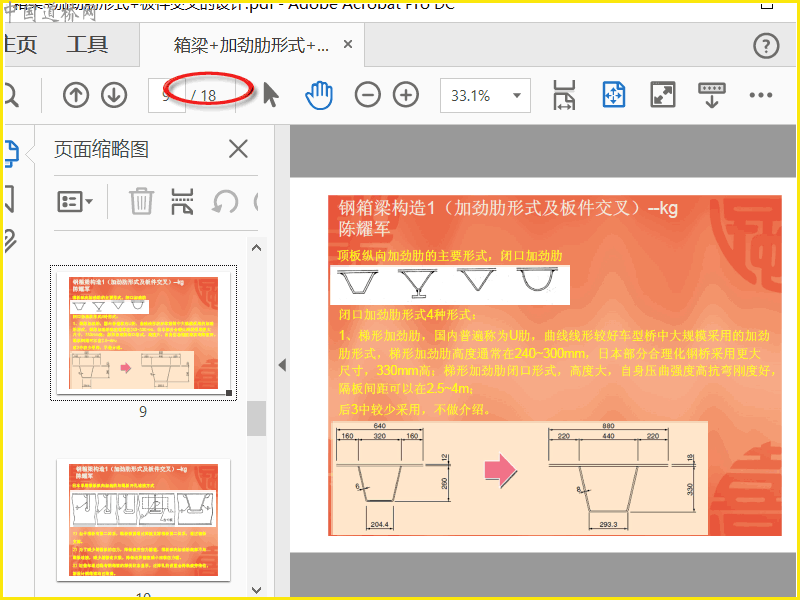
Task: Click the fit-width scrolling mode icon
Action: pos(564,95)
